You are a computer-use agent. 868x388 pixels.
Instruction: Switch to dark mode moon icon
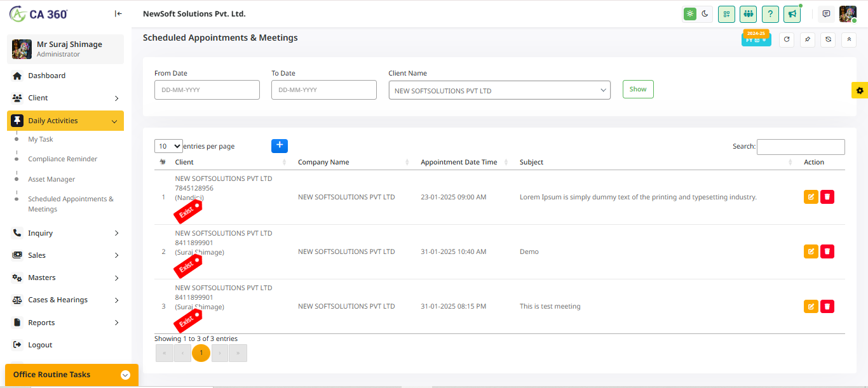pyautogui.click(x=705, y=14)
